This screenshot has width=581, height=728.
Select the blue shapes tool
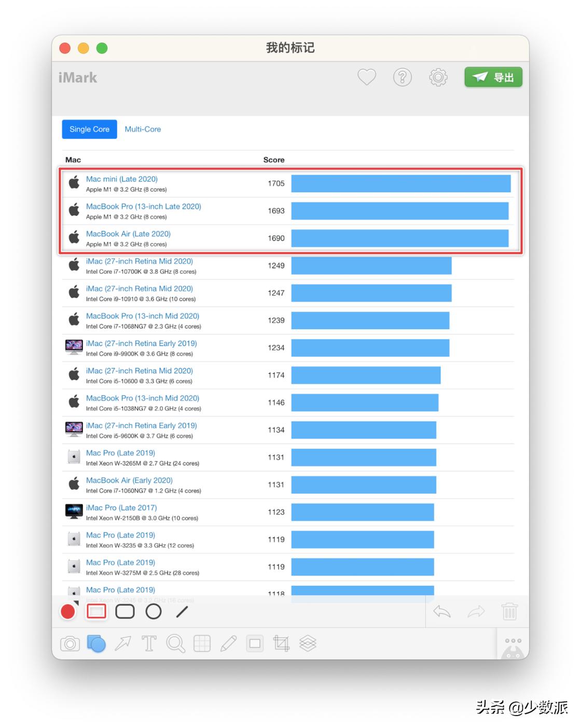point(96,643)
